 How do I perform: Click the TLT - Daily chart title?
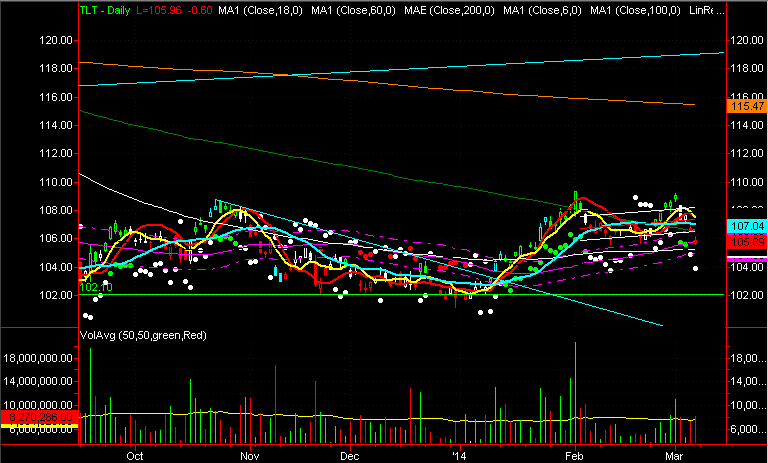105,10
